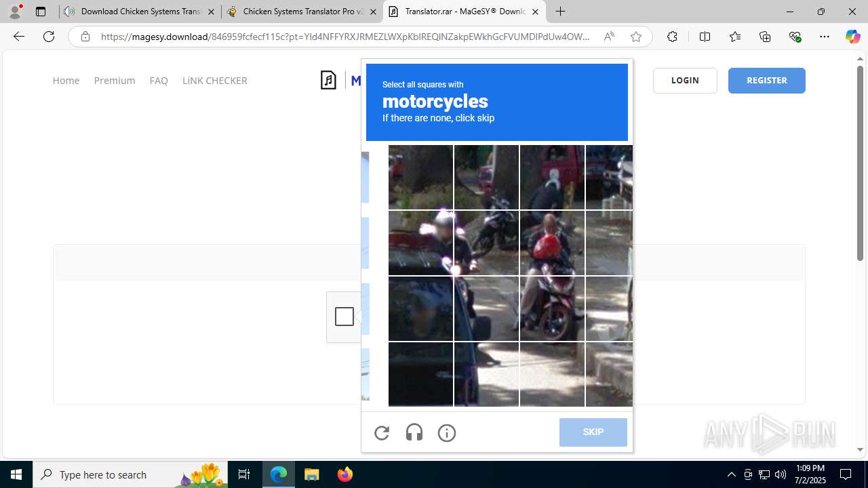This screenshot has width=868, height=488.
Task: Select captcha tile with red helmet rider
Action: coord(552,243)
